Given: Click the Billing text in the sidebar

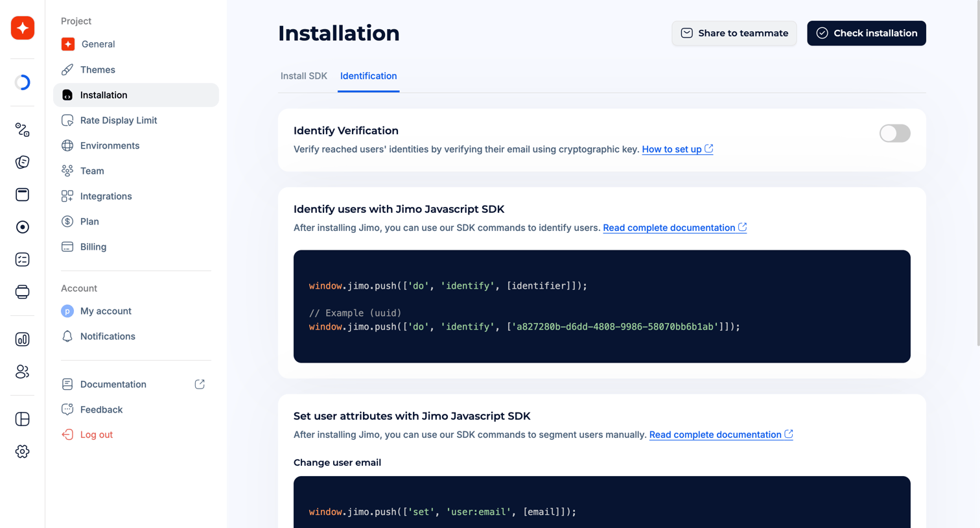Looking at the screenshot, I should click(93, 246).
